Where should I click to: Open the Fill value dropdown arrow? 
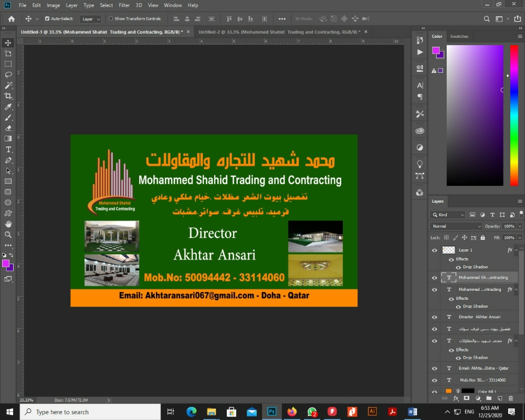tap(520, 238)
